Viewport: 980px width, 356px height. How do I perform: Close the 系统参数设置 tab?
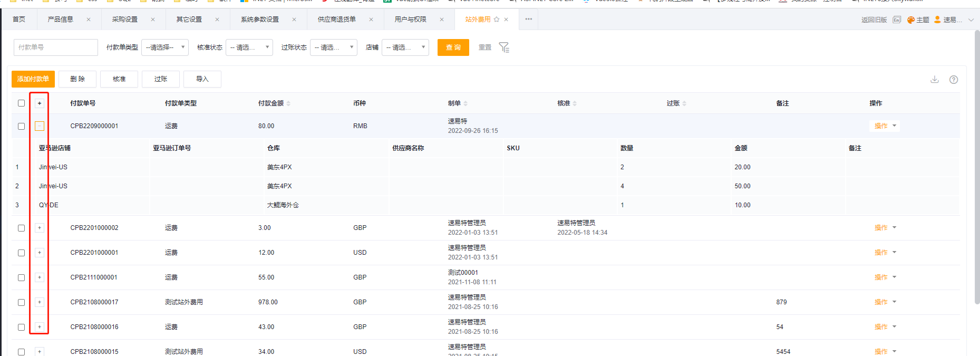294,20
